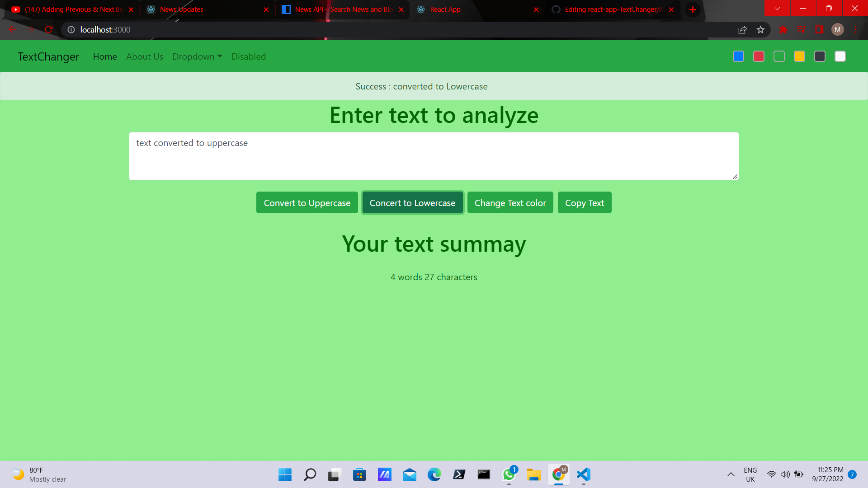The image size is (868, 488).
Task: Open Mail app from taskbar
Action: [410, 474]
